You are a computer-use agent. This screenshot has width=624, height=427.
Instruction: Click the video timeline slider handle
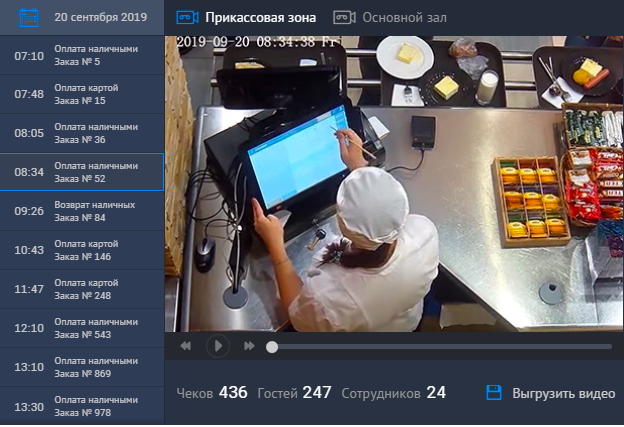pos(272,346)
